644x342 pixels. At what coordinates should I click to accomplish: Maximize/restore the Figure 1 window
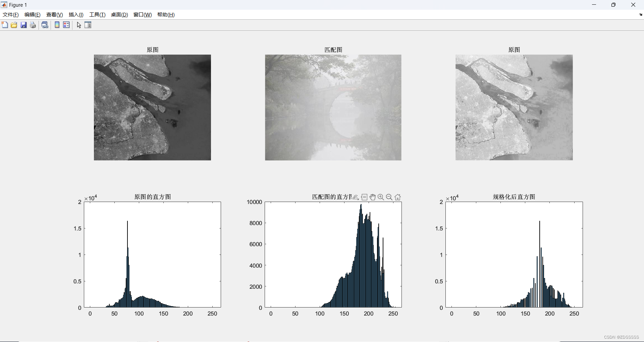tap(613, 5)
